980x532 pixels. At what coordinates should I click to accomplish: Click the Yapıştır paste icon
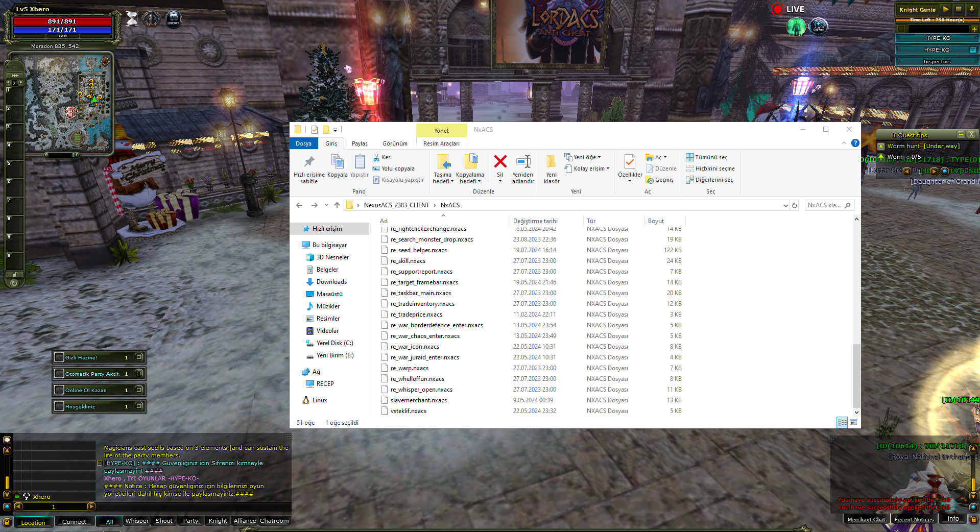[360, 161]
